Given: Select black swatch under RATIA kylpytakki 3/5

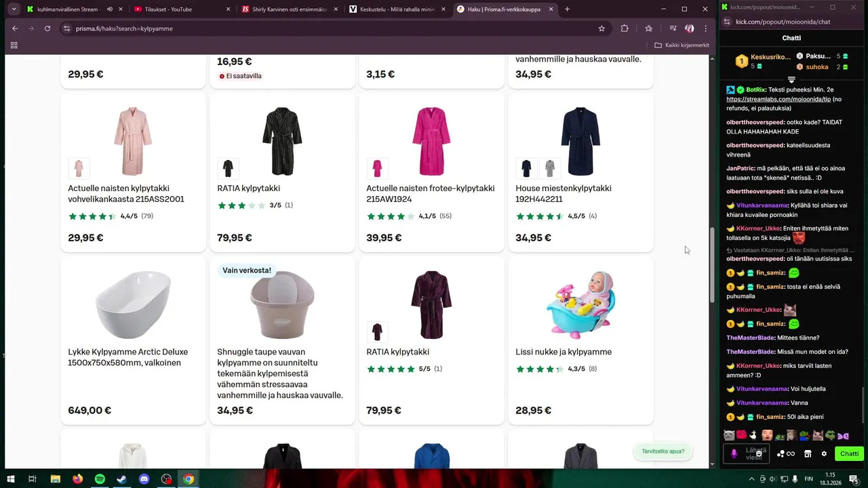Looking at the screenshot, I should 228,168.
